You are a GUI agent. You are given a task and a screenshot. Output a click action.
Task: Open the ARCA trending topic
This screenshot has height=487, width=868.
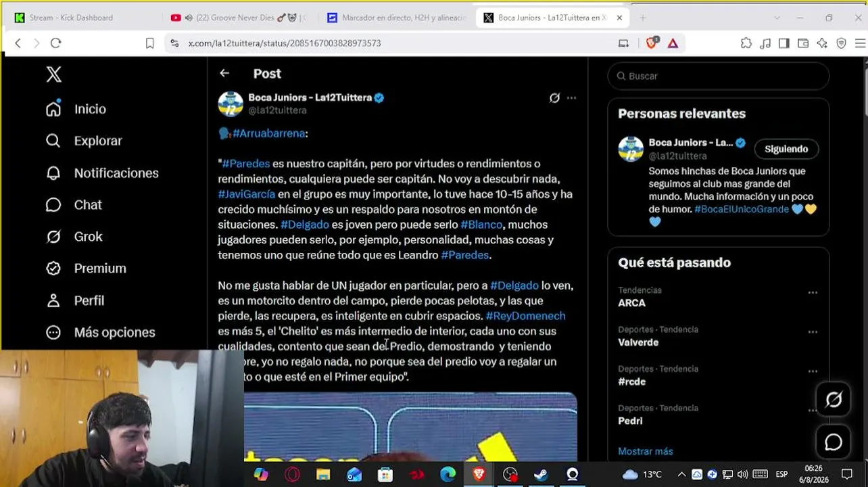coord(632,303)
